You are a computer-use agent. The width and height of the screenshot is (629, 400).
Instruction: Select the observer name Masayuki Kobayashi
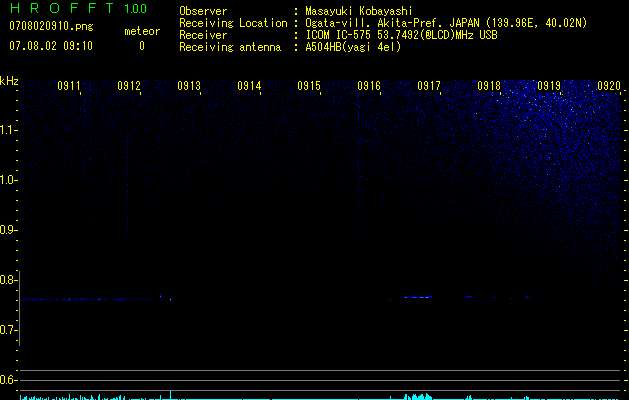coord(359,11)
